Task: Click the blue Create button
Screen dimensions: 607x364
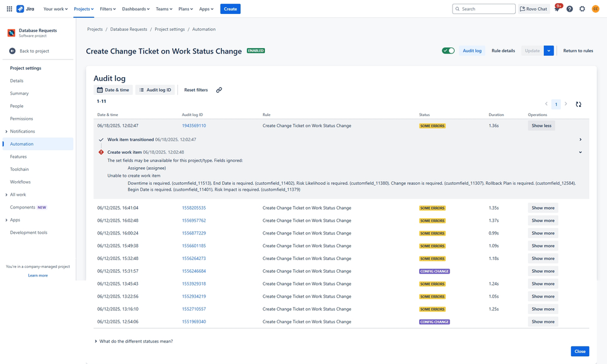Action: tap(230, 9)
